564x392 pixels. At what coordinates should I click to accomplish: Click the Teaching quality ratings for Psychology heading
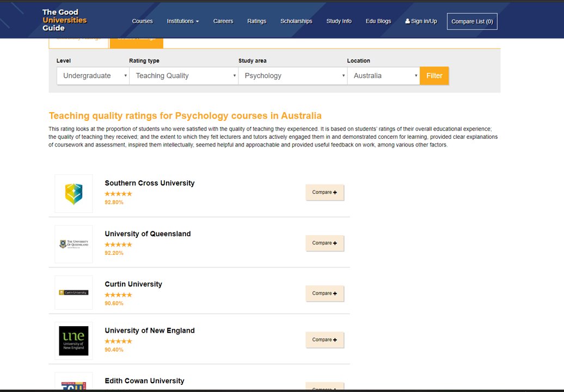[x=185, y=116]
